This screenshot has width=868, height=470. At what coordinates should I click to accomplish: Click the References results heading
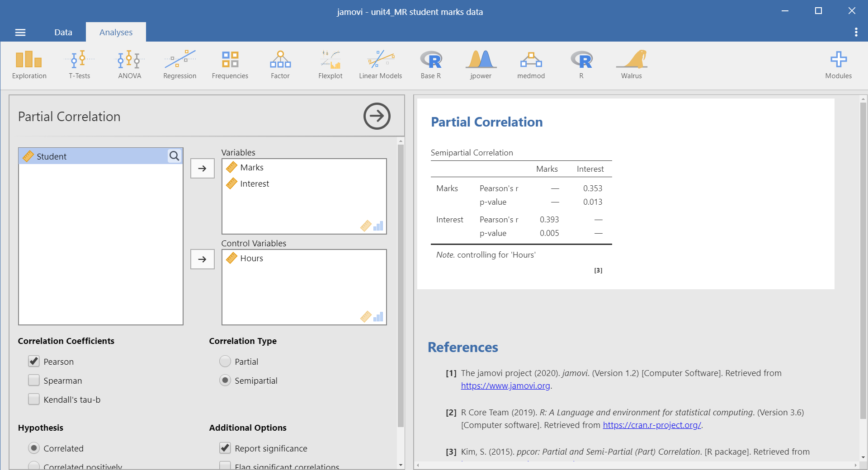pos(463,347)
